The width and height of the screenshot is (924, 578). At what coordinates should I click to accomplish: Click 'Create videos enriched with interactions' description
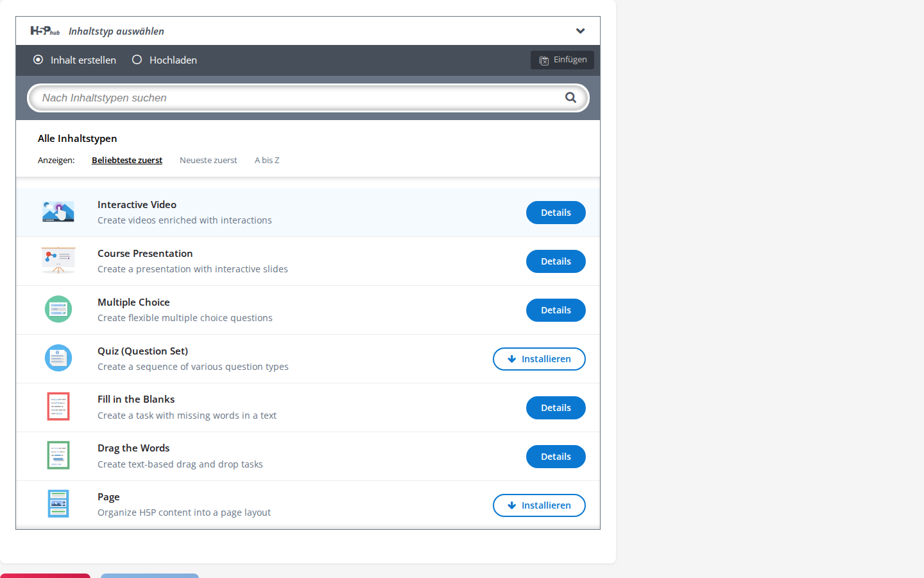click(185, 220)
